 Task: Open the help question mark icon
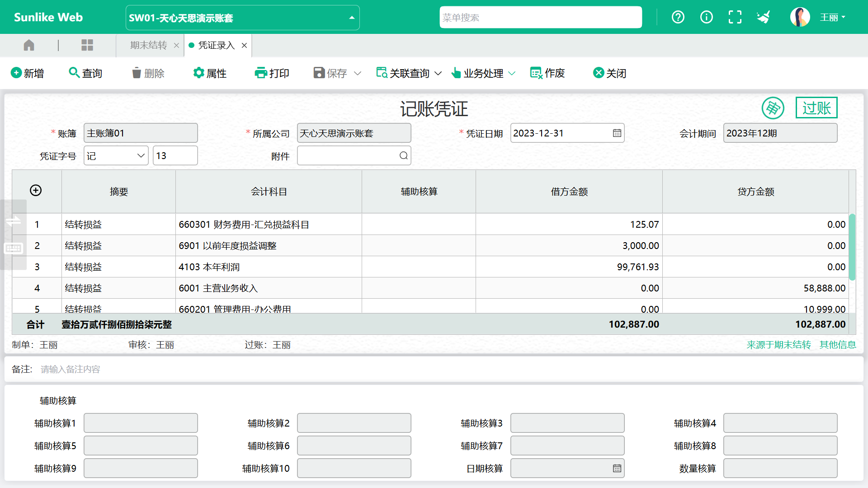pyautogui.click(x=678, y=17)
